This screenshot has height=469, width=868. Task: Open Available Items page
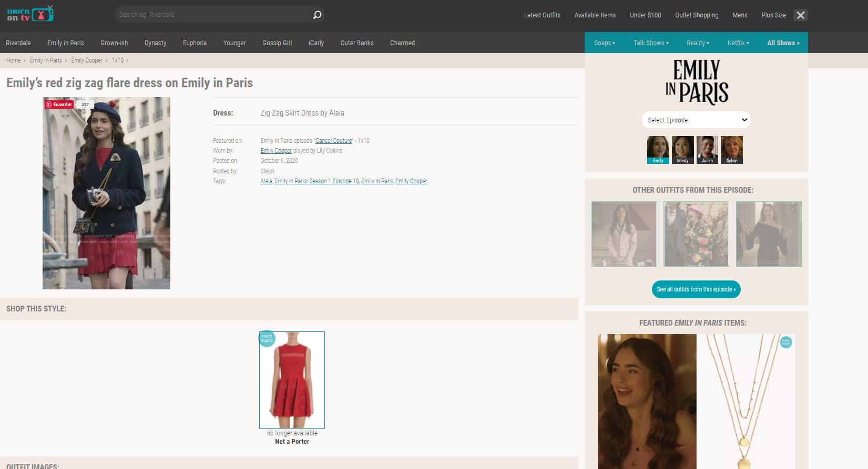click(595, 15)
